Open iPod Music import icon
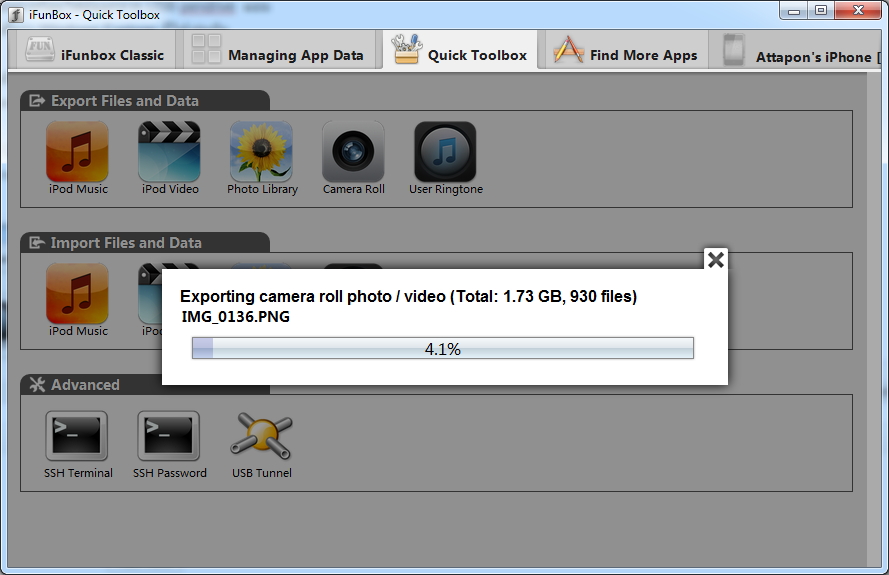Viewport: 889px width, 575px height. [78, 294]
